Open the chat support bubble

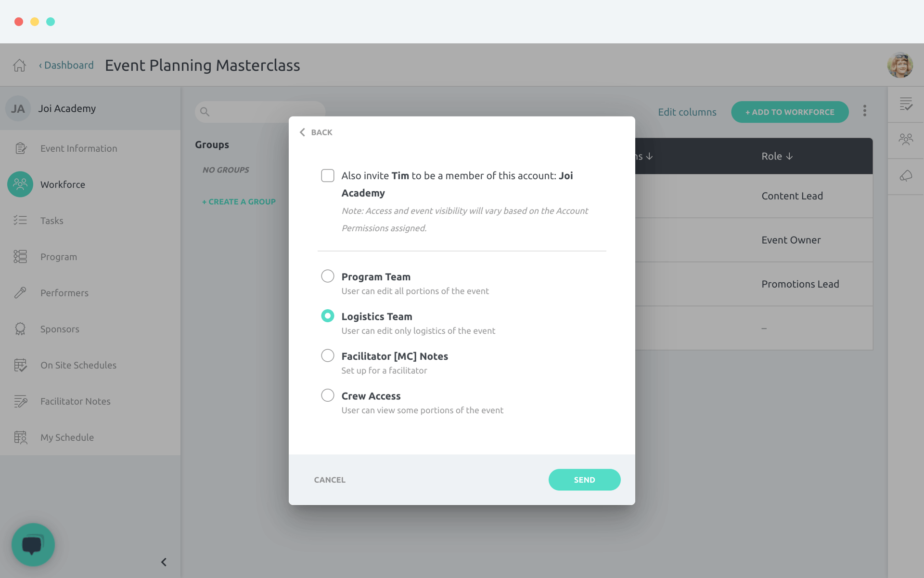click(33, 545)
